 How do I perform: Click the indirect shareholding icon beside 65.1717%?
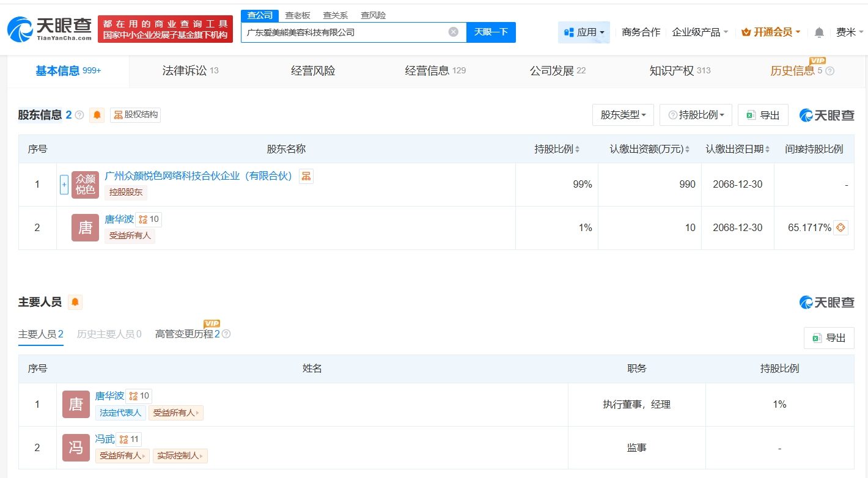coord(840,228)
